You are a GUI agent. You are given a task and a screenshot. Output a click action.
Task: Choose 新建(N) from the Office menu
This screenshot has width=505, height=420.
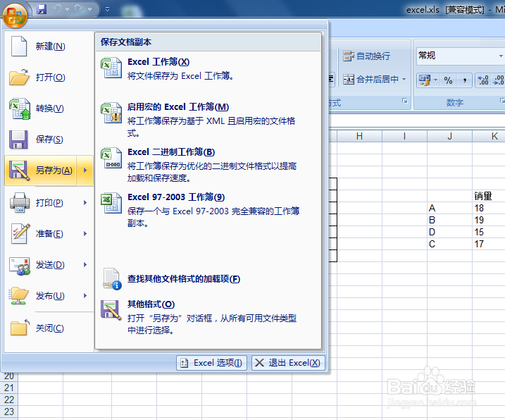coord(49,46)
